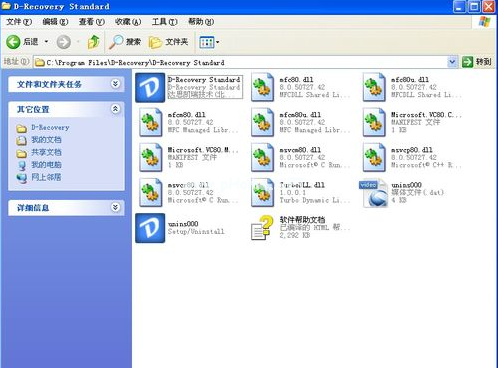Select the Microsoft.VC80.M... manifest icon
Image resolution: width=498 pixels, height=386 pixels.
(x=150, y=157)
